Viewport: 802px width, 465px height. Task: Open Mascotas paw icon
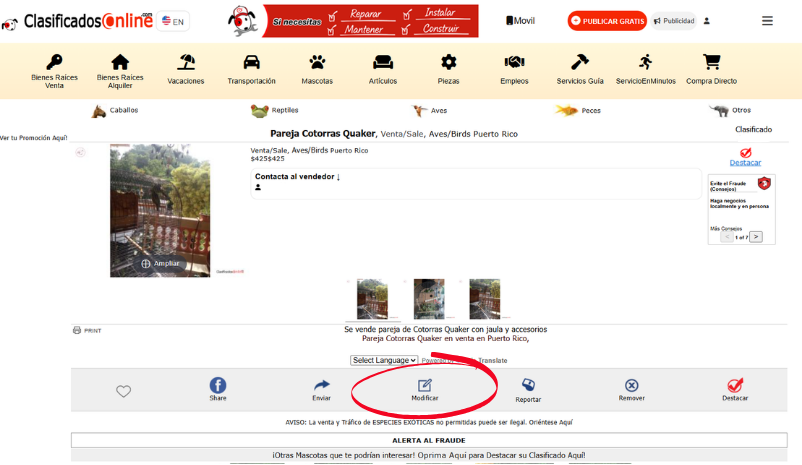click(317, 62)
